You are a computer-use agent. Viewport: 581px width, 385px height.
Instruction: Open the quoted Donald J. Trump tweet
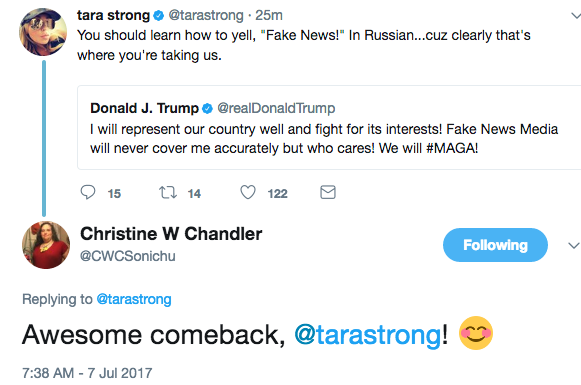[x=329, y=127]
